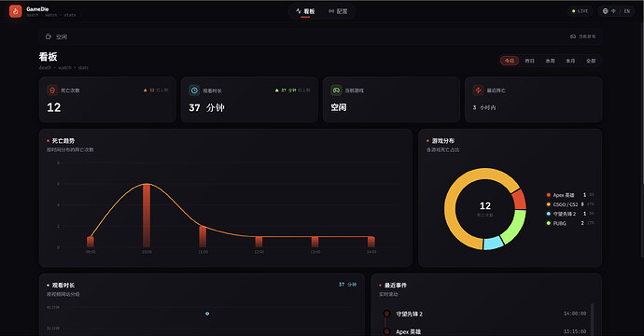644x336 pixels.
Task: Click the GameDie flame logo icon
Action: coord(16,11)
